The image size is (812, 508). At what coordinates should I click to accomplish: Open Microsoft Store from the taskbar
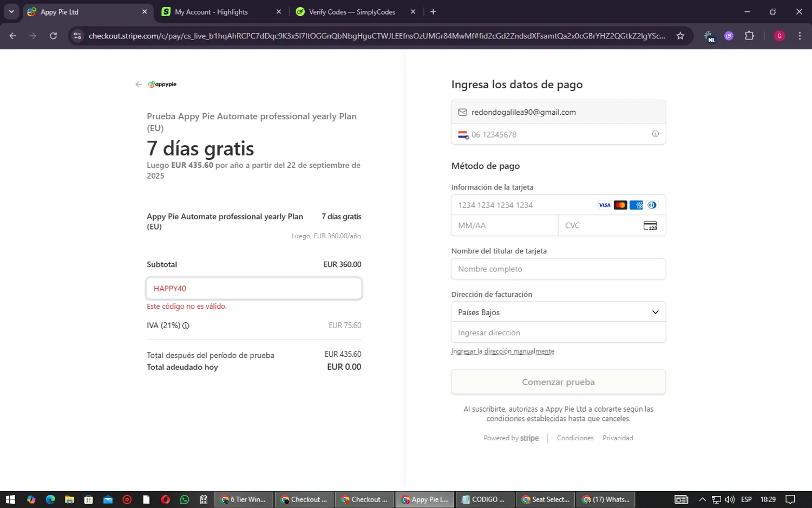(x=89, y=500)
